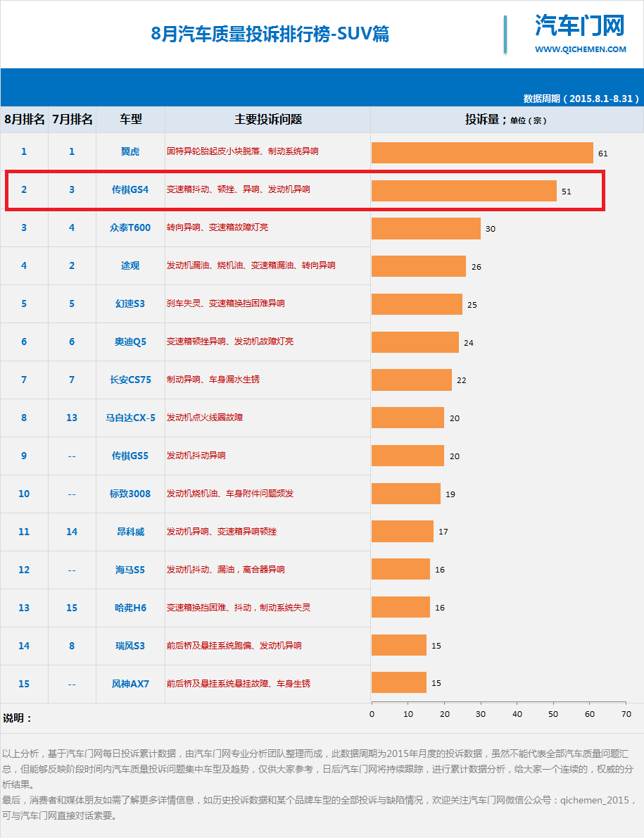Select the 8月排名 column header
644x838 pixels.
(24, 119)
